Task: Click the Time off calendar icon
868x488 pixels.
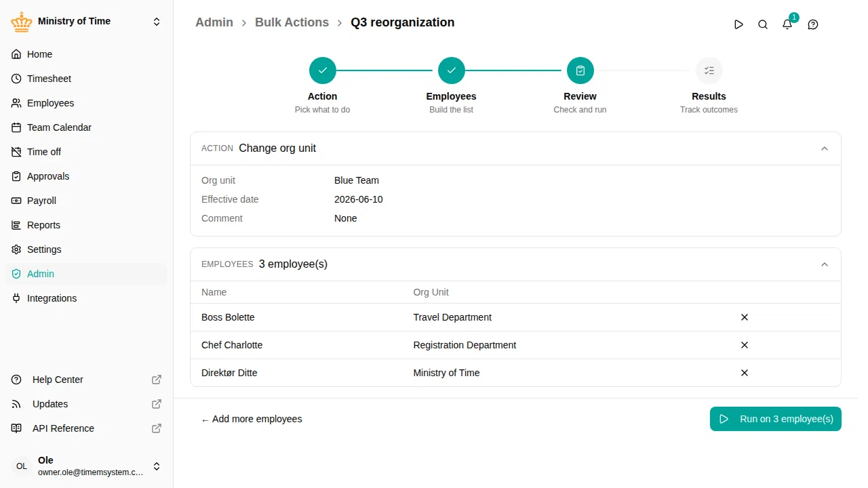Action: pyautogui.click(x=16, y=152)
